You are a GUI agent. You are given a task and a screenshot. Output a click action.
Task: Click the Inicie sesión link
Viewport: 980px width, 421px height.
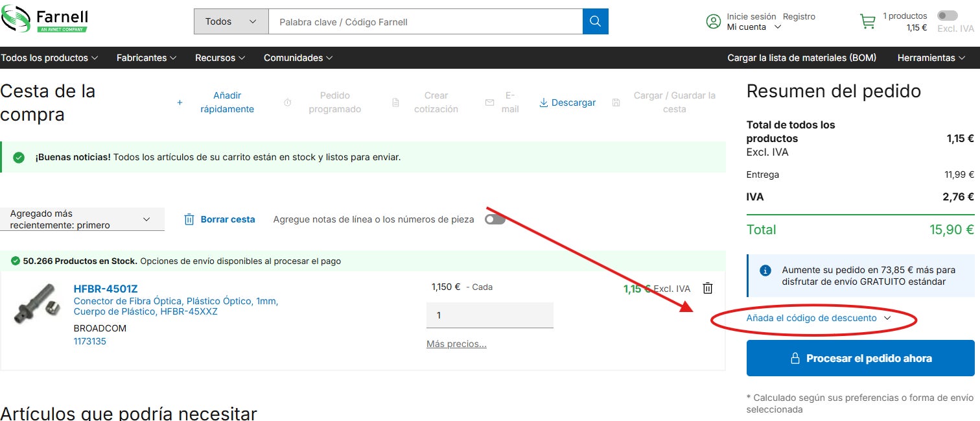(751, 16)
